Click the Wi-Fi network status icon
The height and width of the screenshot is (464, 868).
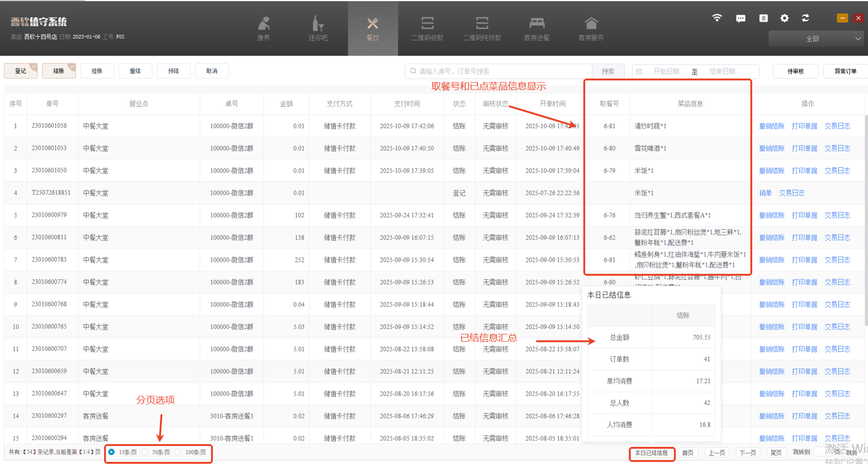pyautogui.click(x=717, y=18)
